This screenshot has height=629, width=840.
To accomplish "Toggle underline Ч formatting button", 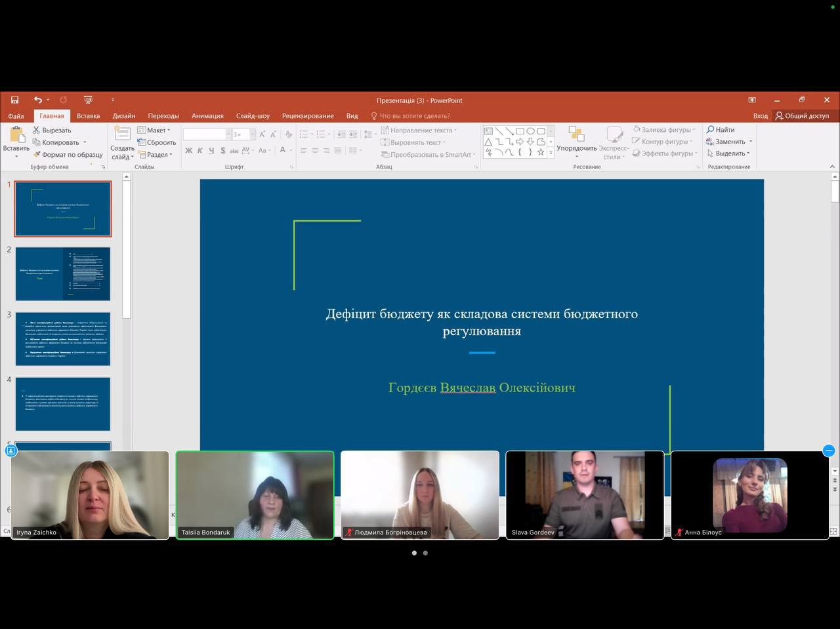I will click(x=211, y=151).
